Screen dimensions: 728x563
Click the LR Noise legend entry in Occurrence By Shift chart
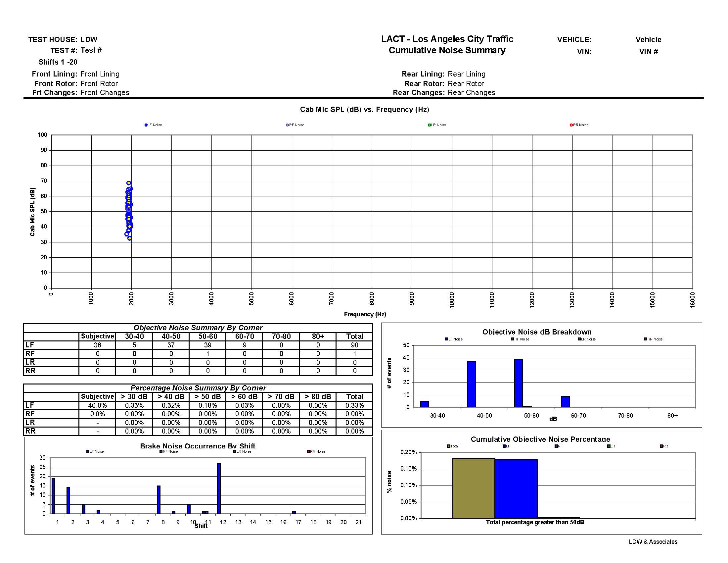tap(242, 451)
